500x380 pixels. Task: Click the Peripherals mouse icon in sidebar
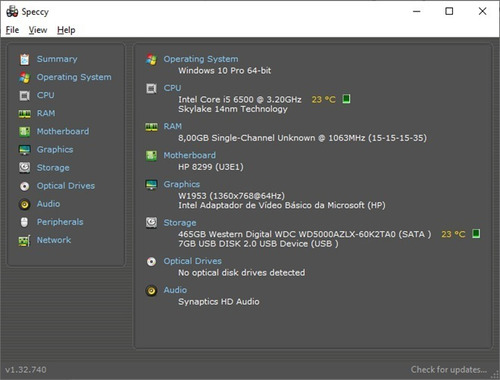point(24,222)
